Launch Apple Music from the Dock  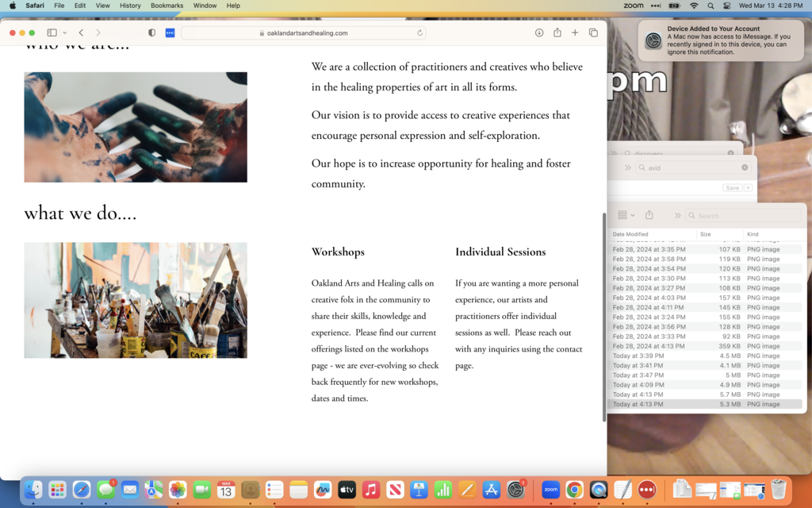tap(370, 490)
